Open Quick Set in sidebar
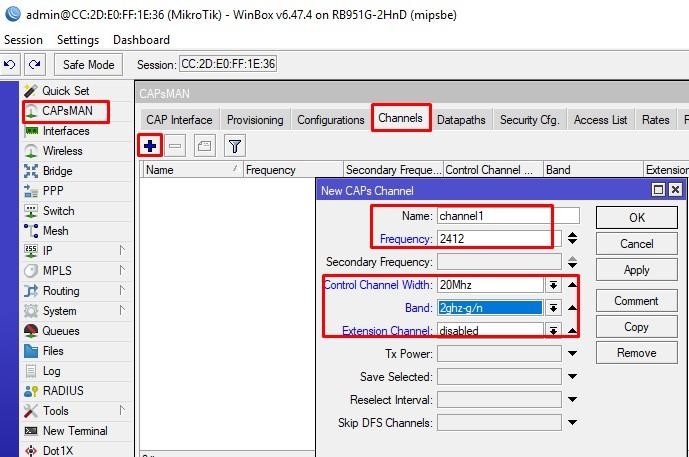 [x=65, y=91]
